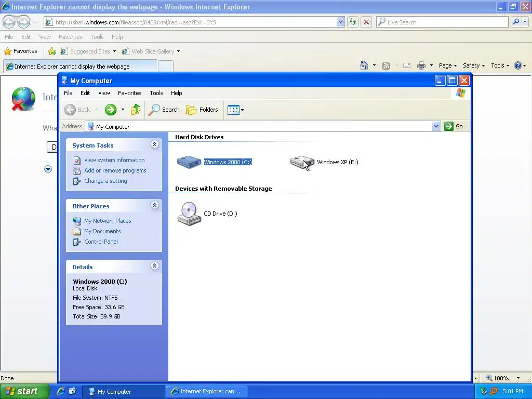Open Control Panel from Other Places
The height and width of the screenshot is (399, 532).
coord(101,242)
